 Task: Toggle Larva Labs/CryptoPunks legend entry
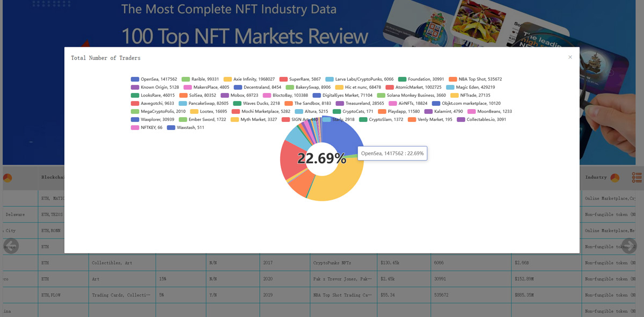(360, 79)
